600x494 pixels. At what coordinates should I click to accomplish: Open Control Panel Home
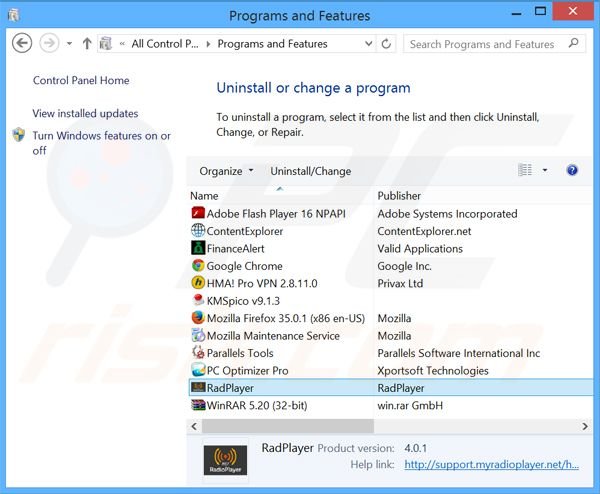pos(81,80)
